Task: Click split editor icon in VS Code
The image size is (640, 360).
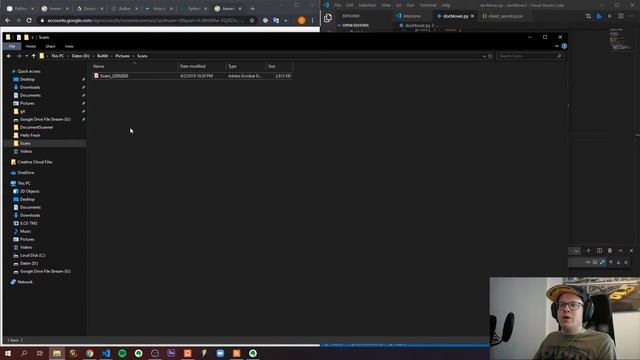Action: 620,16
